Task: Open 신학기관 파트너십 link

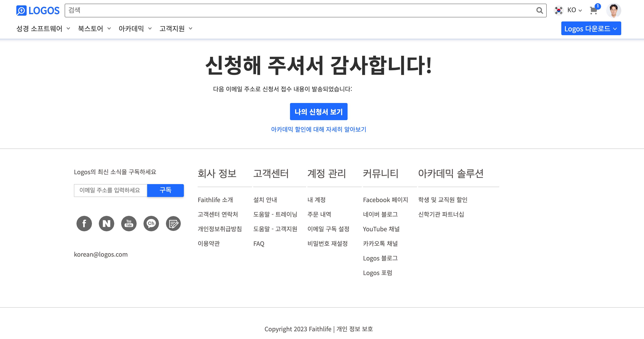Action: tap(441, 214)
